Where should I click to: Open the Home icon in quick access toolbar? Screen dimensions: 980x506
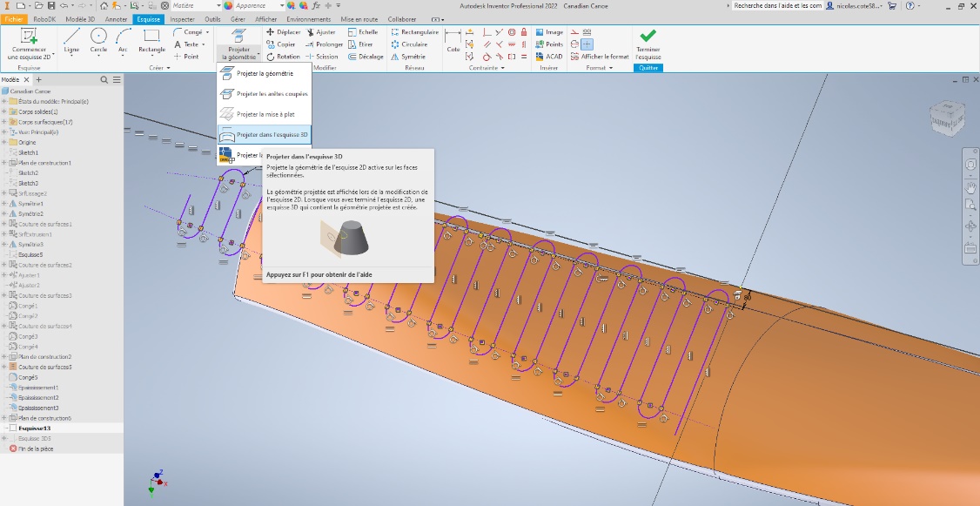pos(104,5)
